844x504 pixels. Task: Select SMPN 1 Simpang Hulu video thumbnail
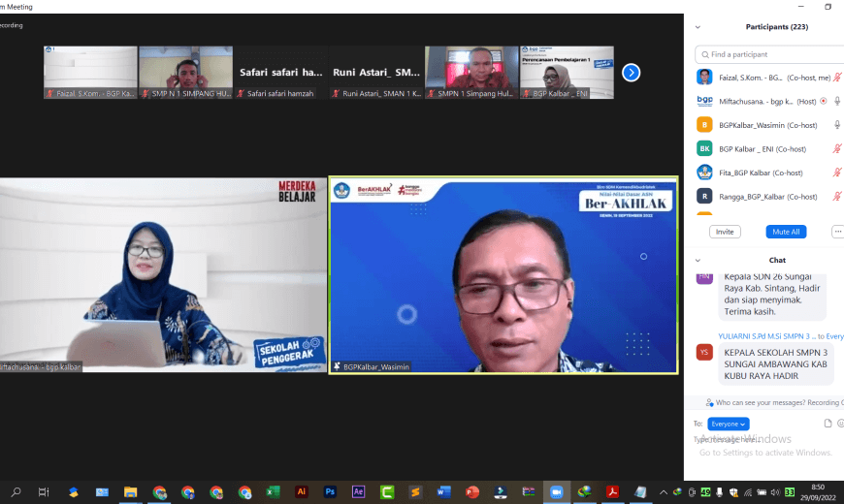coord(471,73)
